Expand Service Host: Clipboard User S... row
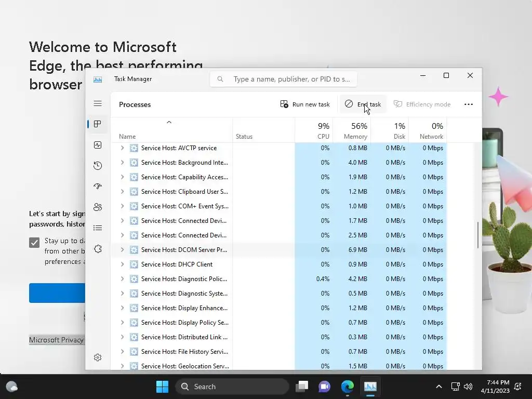Viewport: 532px width, 399px height. (123, 191)
